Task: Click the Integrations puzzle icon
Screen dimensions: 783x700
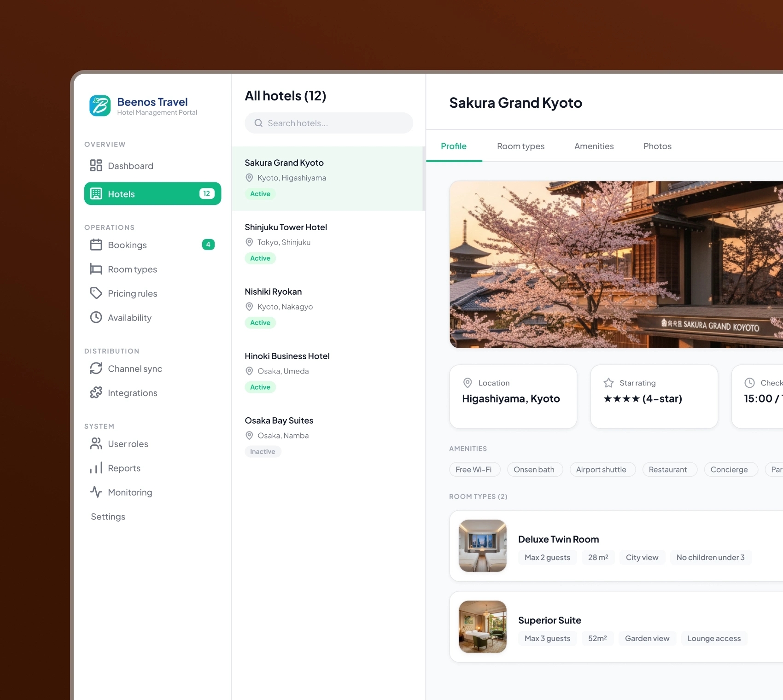Action: pos(96,393)
